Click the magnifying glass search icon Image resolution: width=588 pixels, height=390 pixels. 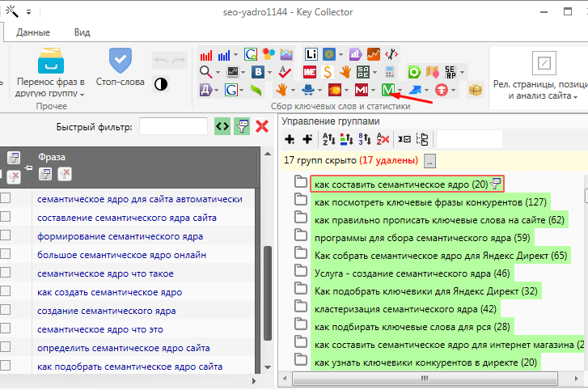click(x=205, y=72)
